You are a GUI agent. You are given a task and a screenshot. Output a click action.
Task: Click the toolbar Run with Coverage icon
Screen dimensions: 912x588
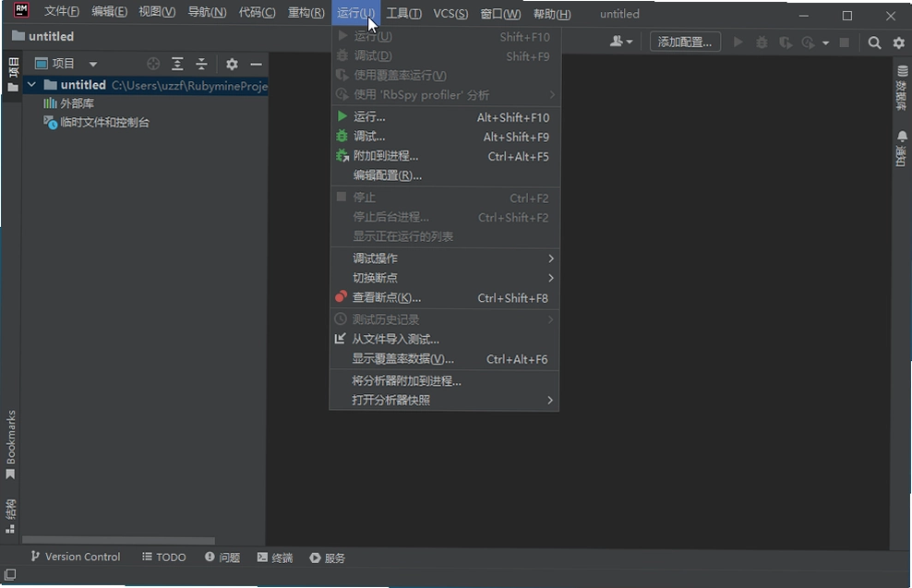pos(786,42)
